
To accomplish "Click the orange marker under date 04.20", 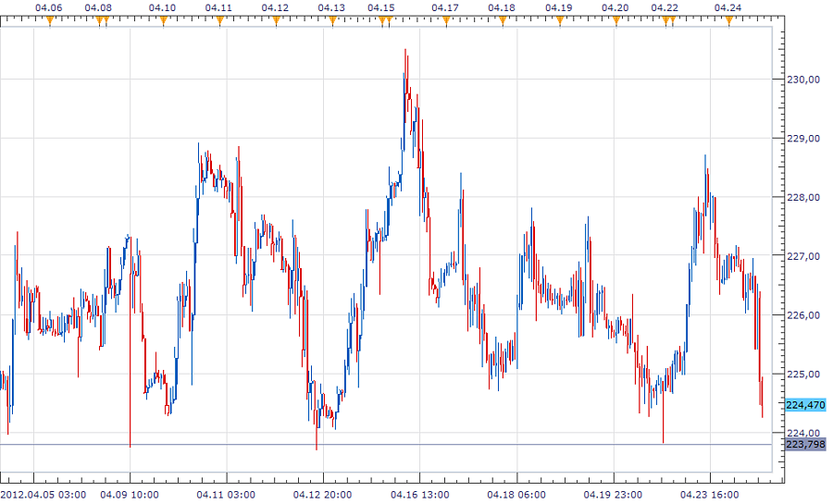I will click(615, 21).
